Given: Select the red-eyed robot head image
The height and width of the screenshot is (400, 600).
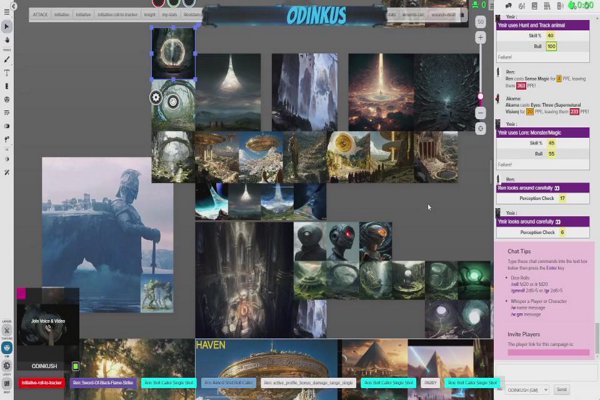Looking at the screenshot, I should [343, 241].
